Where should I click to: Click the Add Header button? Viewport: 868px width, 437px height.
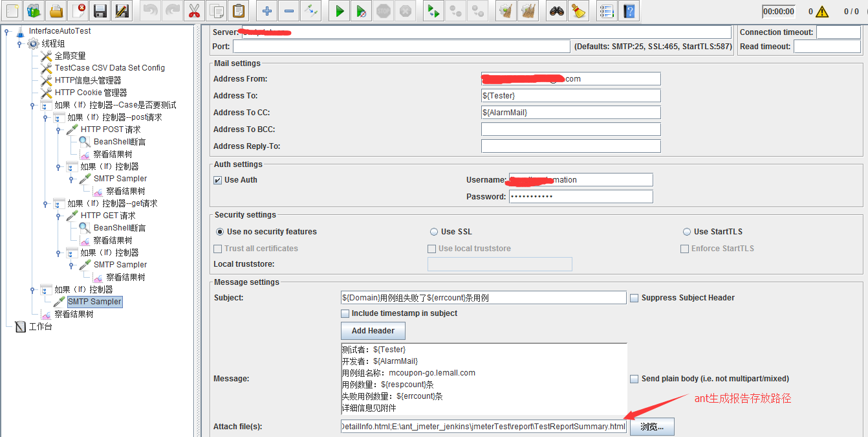pos(373,331)
